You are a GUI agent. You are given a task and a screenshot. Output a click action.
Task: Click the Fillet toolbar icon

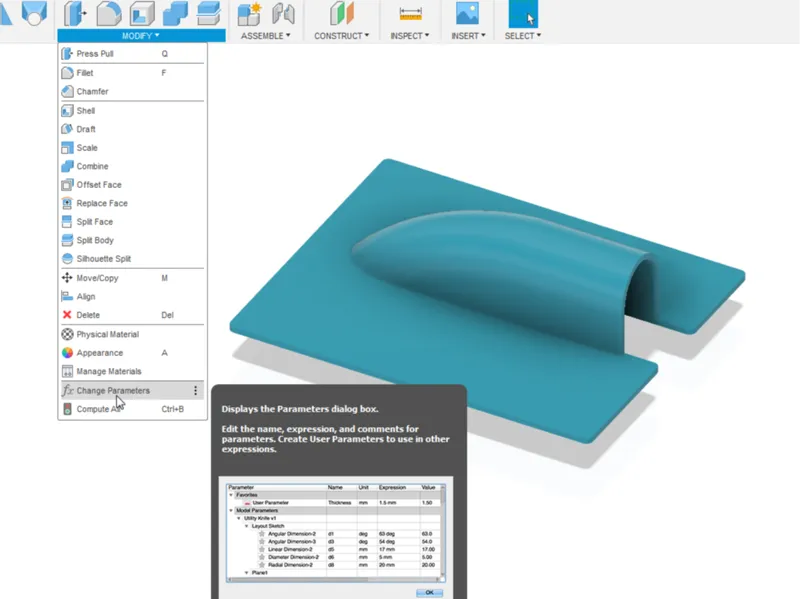pyautogui.click(x=109, y=13)
